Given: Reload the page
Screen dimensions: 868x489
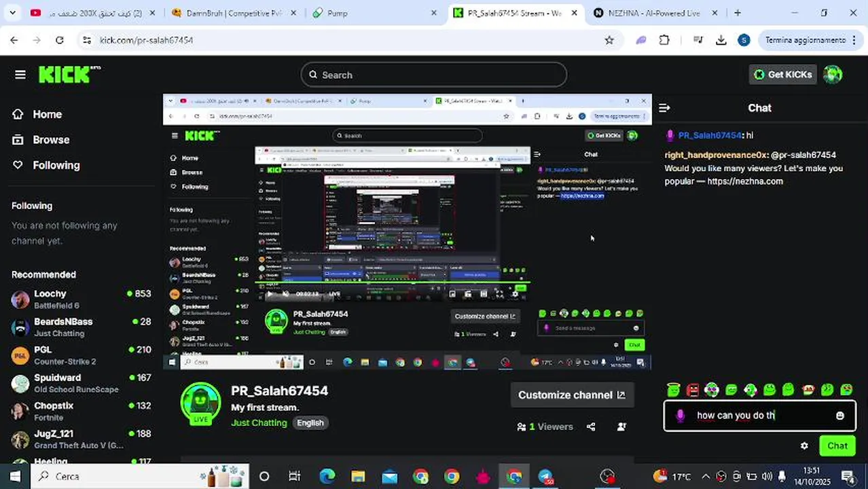Looking at the screenshot, I should tap(60, 40).
